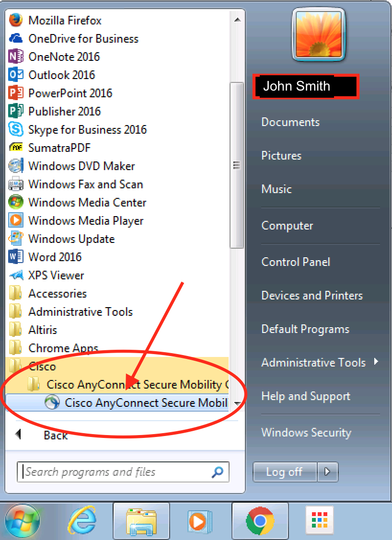Viewport: 392px width, 540px height.
Task: Click the Skype for Business 2016 icon
Action: [15, 129]
